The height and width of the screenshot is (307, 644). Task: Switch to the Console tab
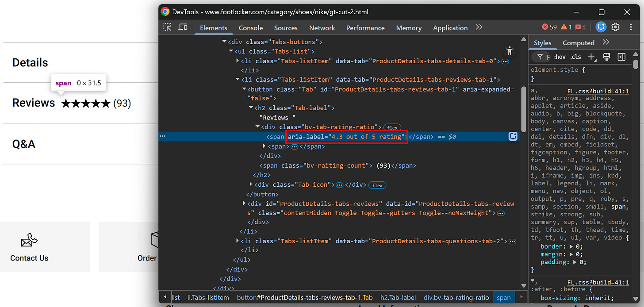(250, 27)
